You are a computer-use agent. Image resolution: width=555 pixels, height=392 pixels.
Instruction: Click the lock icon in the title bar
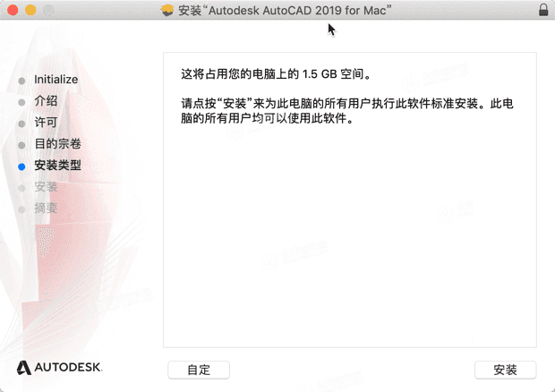543,10
